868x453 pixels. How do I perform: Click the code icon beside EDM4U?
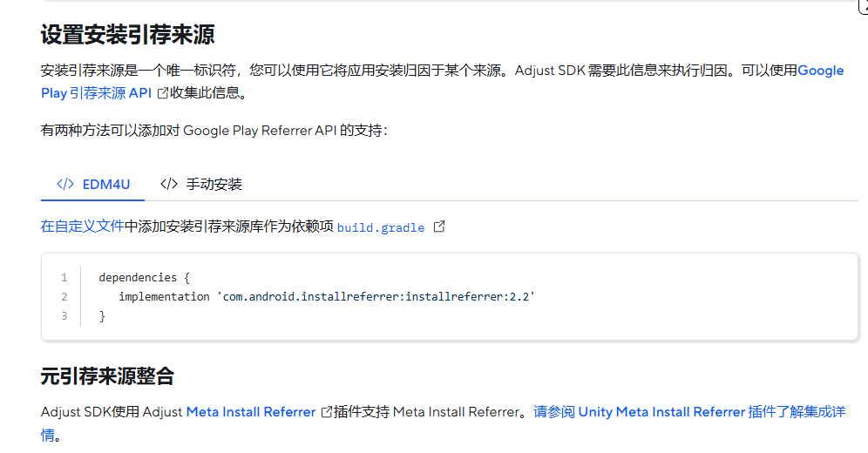tap(64, 184)
